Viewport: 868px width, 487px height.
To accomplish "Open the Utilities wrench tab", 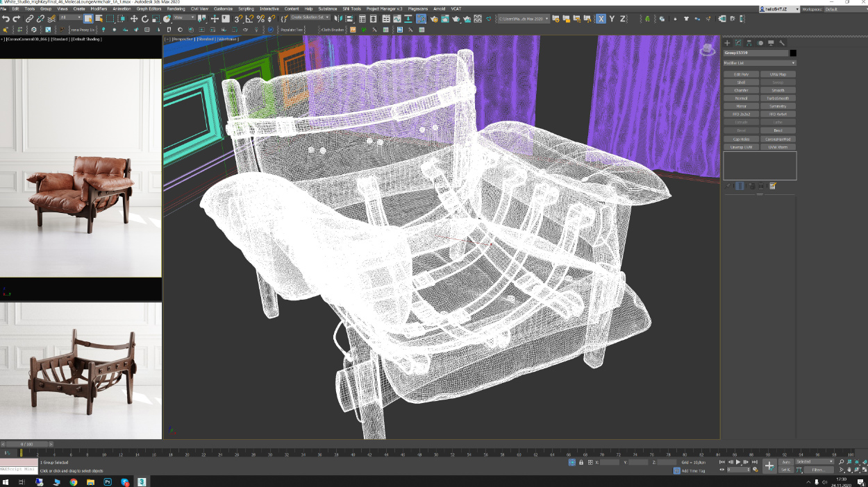I will coord(782,43).
